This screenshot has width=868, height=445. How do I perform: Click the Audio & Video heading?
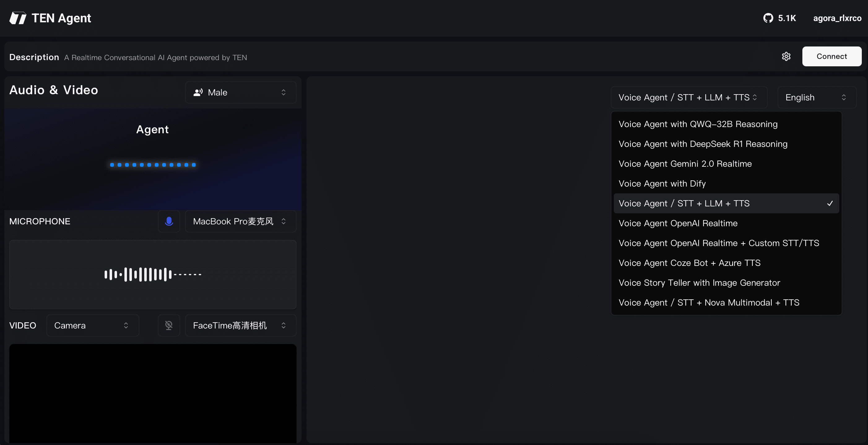(54, 90)
